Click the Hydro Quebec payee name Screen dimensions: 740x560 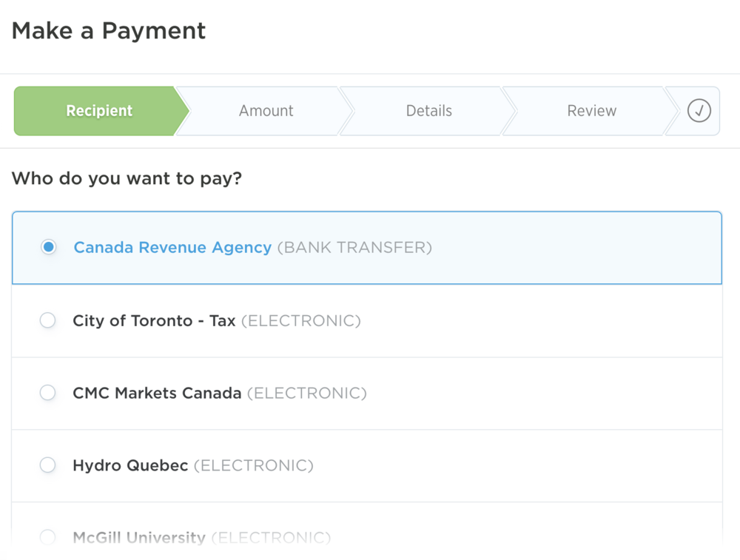tap(130, 465)
